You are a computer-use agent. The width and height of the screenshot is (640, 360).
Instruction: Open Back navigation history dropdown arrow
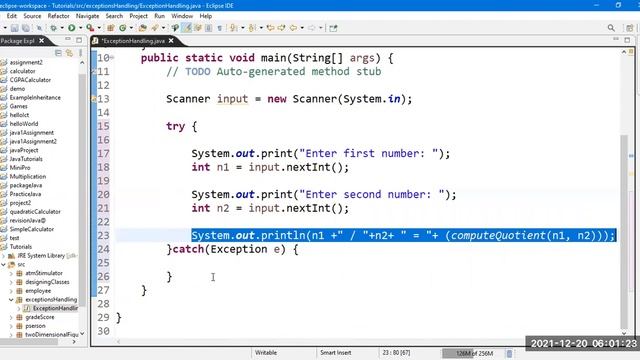click(x=302, y=28)
